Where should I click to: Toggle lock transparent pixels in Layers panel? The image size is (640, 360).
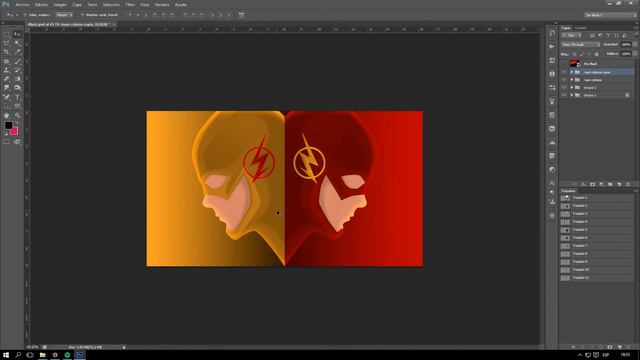(574, 54)
